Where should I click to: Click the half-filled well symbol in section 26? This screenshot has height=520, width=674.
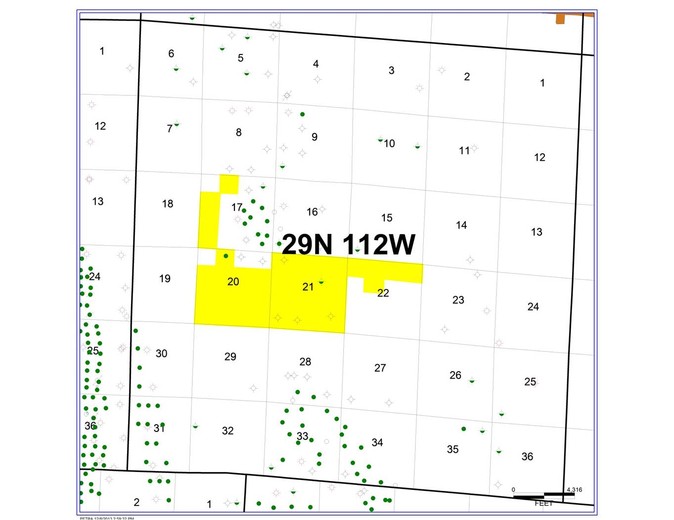(472, 380)
